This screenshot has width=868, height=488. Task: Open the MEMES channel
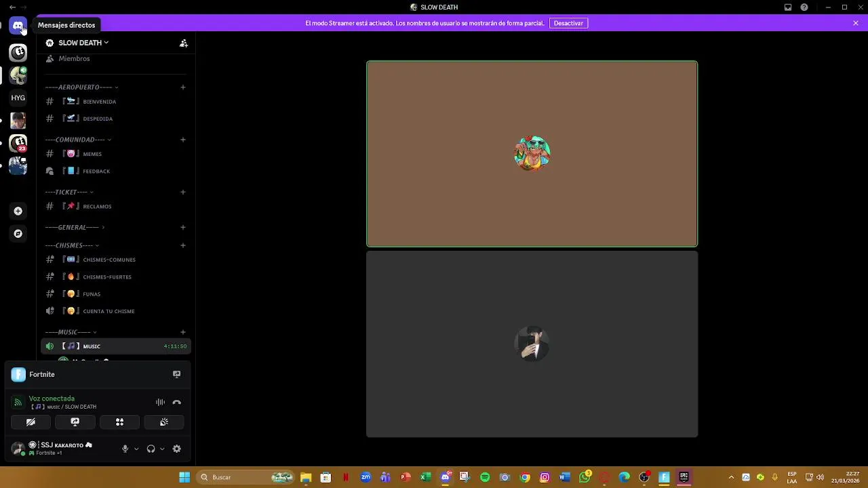(115, 154)
